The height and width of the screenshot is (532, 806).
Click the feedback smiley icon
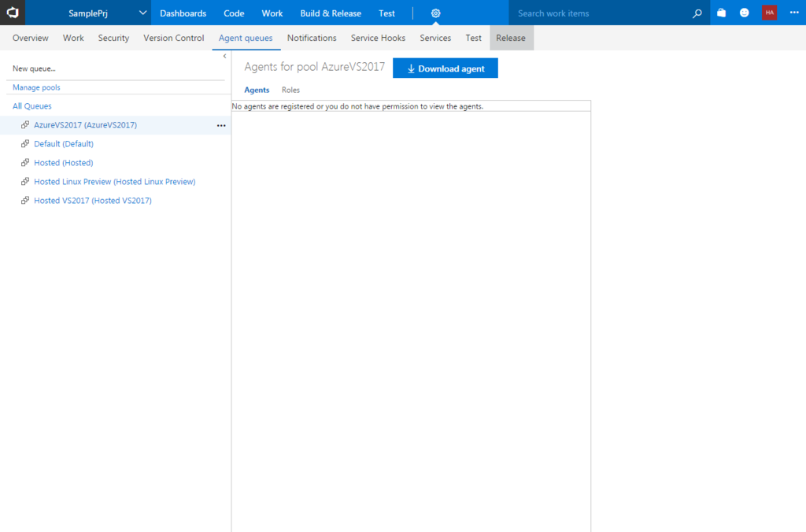pos(745,13)
